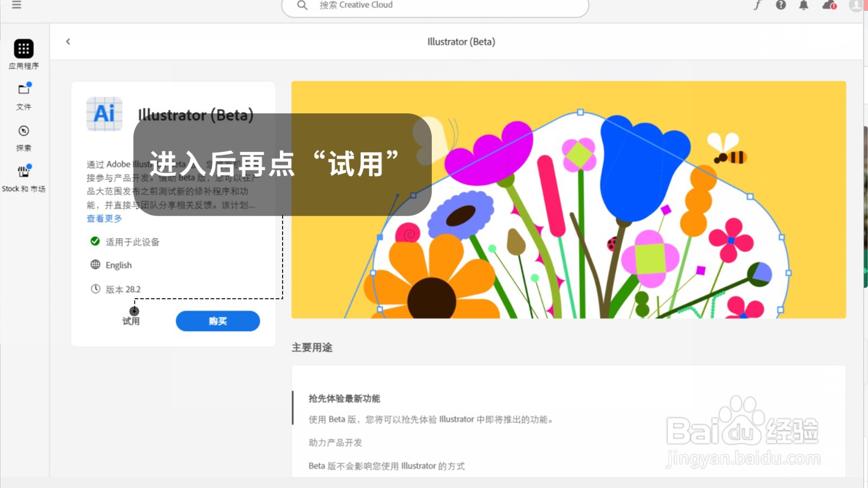Open the cloud sync status icon

[829, 5]
